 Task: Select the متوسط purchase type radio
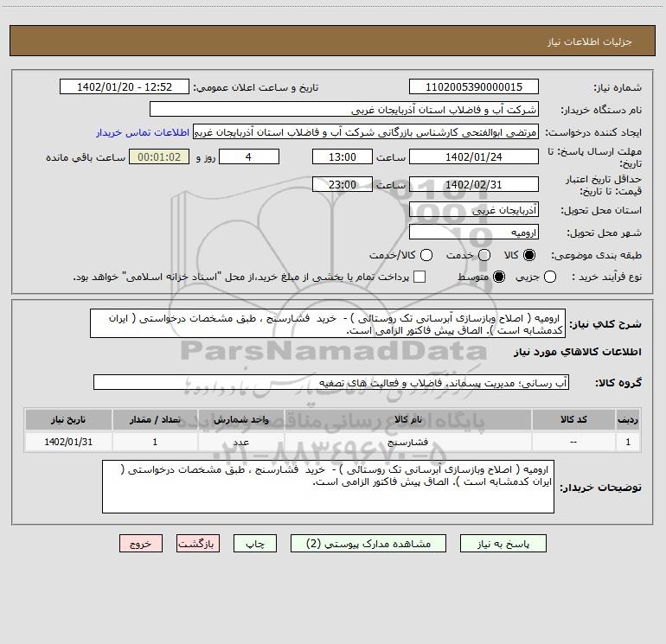point(499,277)
